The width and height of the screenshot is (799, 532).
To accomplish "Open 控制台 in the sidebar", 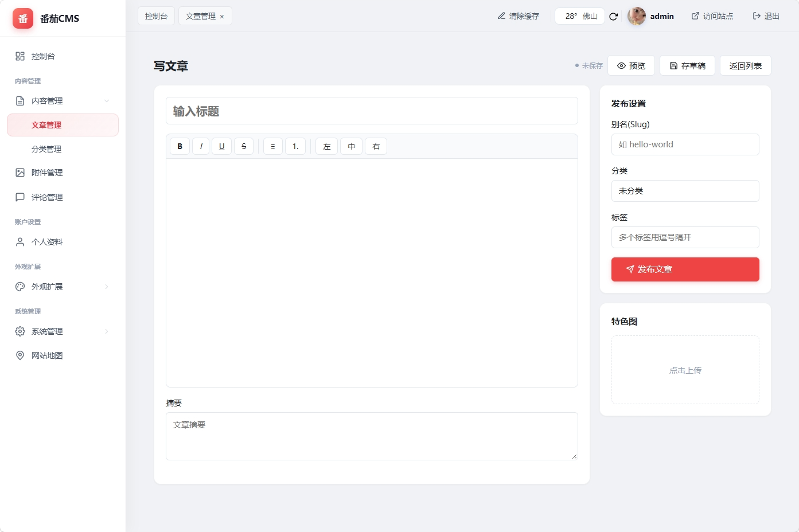I will tap(63, 56).
